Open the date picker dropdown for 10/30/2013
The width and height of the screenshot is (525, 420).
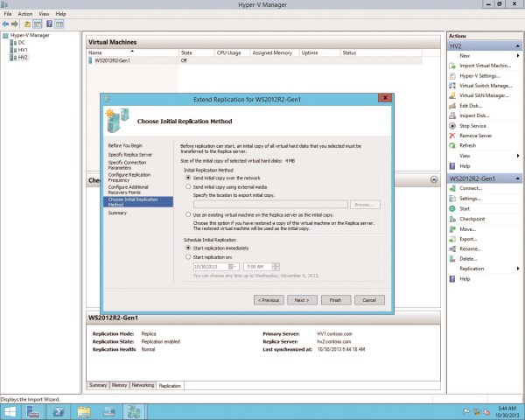pos(233,267)
